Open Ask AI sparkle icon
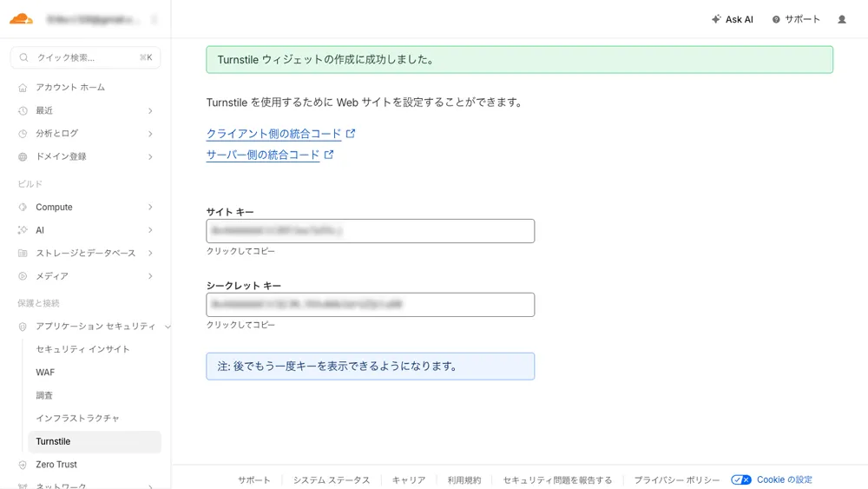 coord(716,19)
